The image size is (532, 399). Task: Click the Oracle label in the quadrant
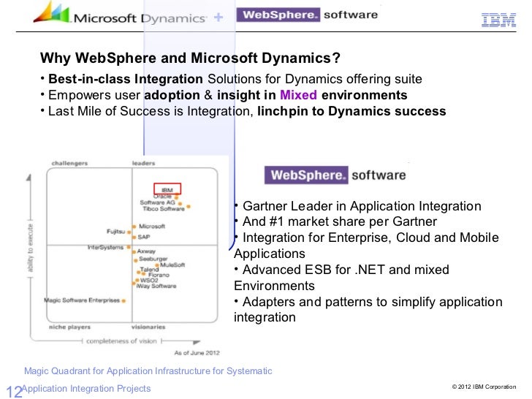tap(162, 196)
